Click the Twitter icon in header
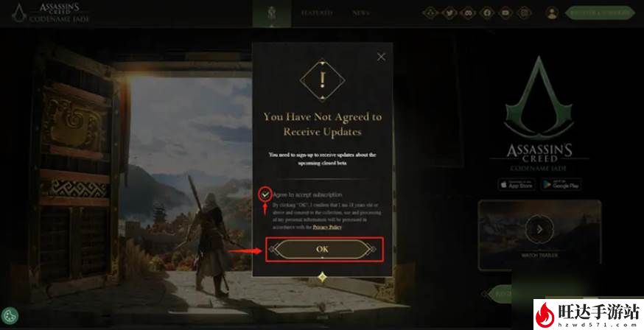Viewport: 644px width, 330px height. 449,13
